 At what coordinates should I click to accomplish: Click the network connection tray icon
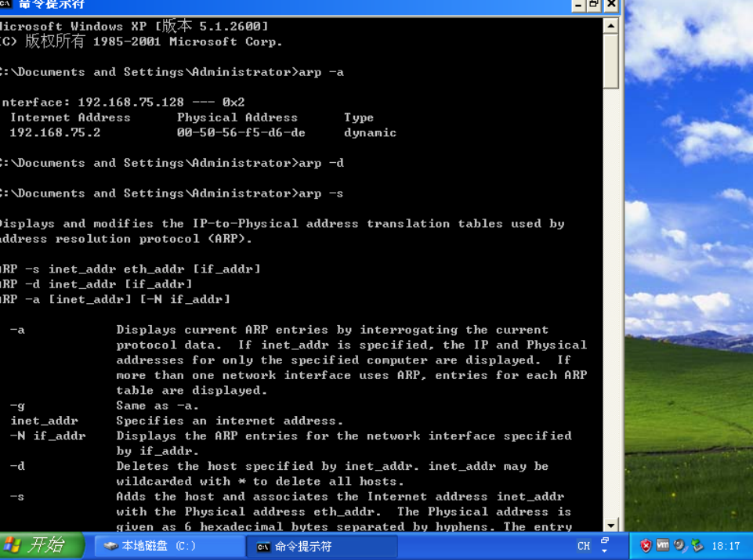(697, 546)
